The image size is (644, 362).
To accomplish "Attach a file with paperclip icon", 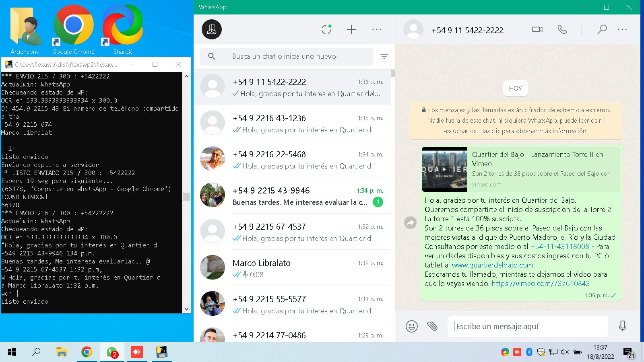I will click(432, 326).
